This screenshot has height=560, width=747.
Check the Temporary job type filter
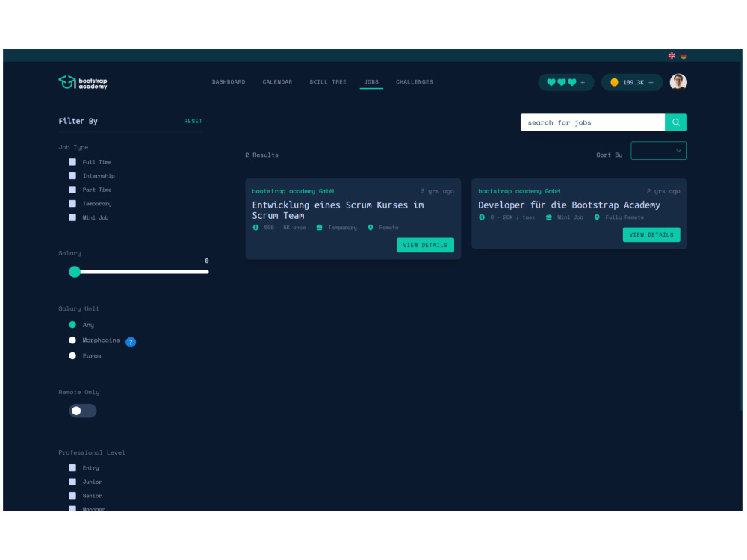[x=72, y=203]
